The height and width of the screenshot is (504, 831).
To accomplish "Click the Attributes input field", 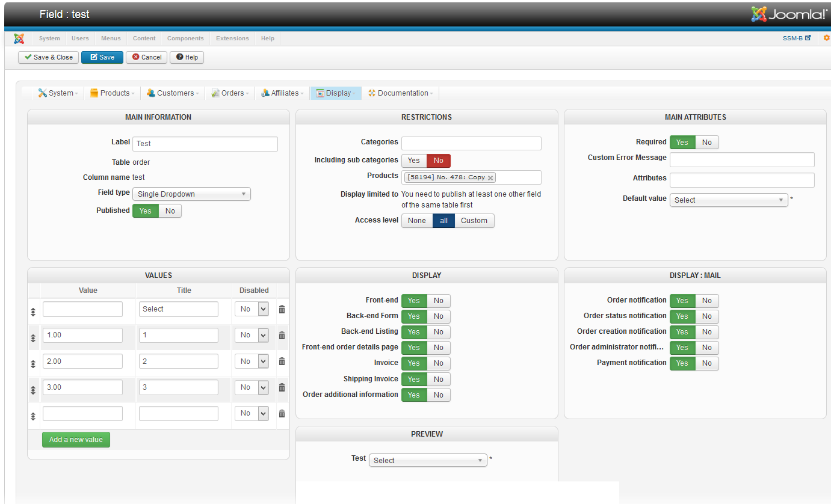I will pyautogui.click(x=742, y=180).
